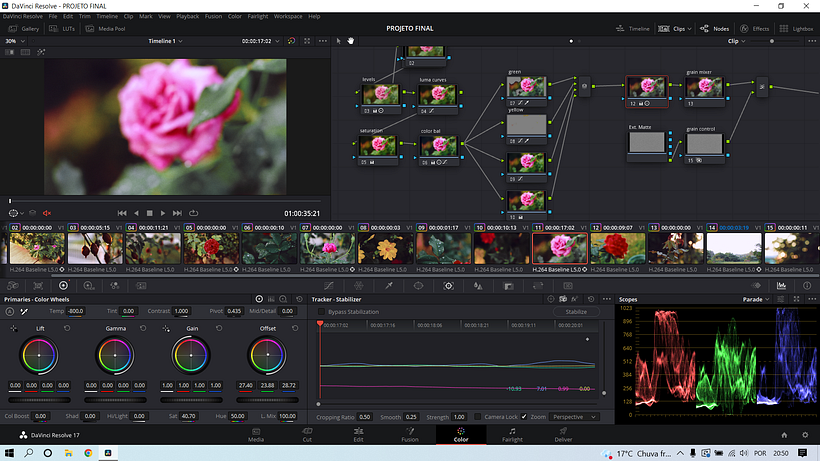Open the Gallery panel
820x461 pixels.
click(24, 29)
